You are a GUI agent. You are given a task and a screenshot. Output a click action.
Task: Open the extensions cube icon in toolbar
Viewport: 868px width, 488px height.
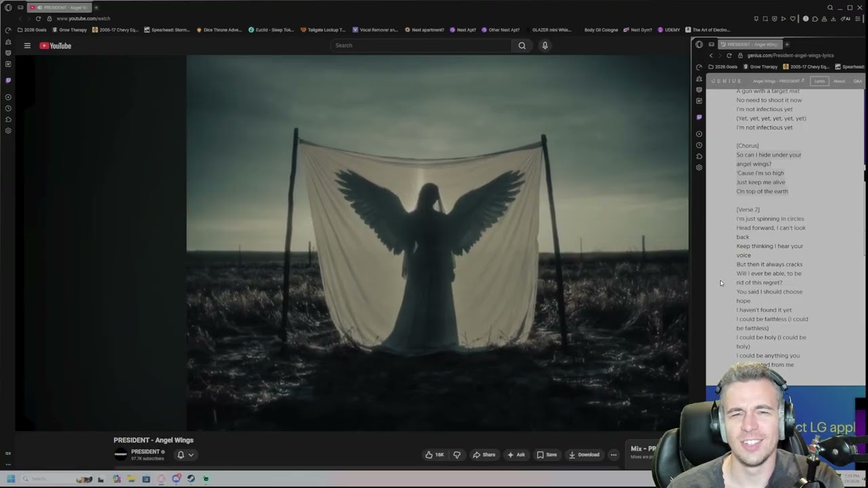point(814,18)
